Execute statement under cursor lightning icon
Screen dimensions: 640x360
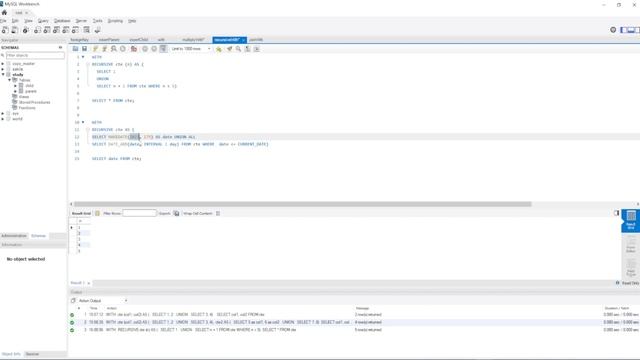[x=104, y=49]
